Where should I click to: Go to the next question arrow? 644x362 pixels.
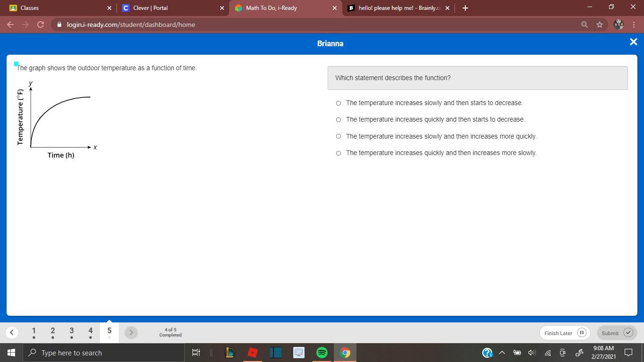(131, 332)
